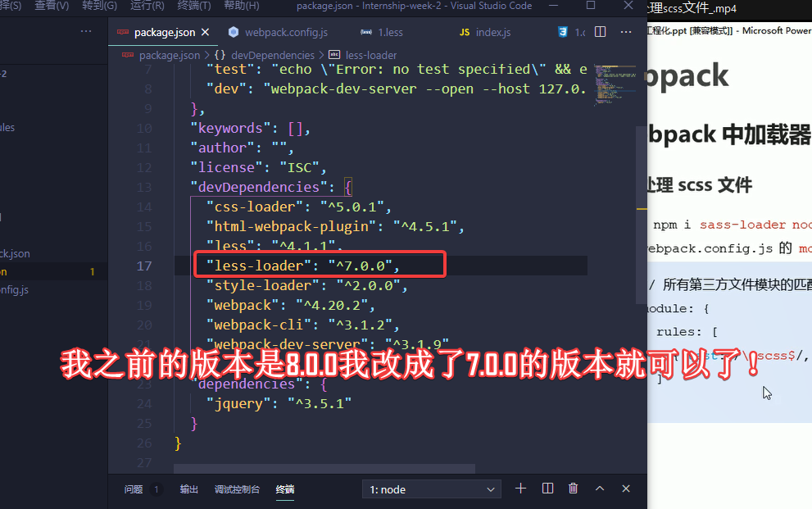Create a new terminal with plus icon
Screen dimensions: 812x509
click(520, 489)
